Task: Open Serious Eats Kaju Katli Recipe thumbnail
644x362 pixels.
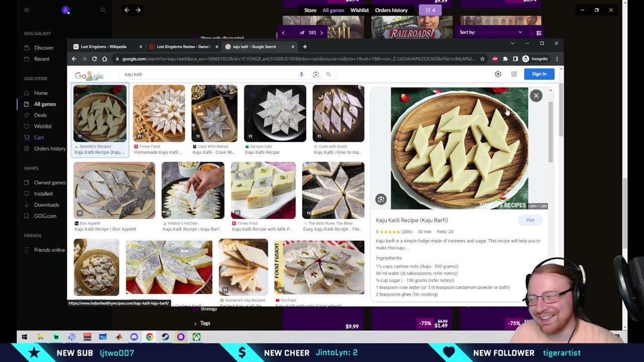Action: (x=275, y=114)
